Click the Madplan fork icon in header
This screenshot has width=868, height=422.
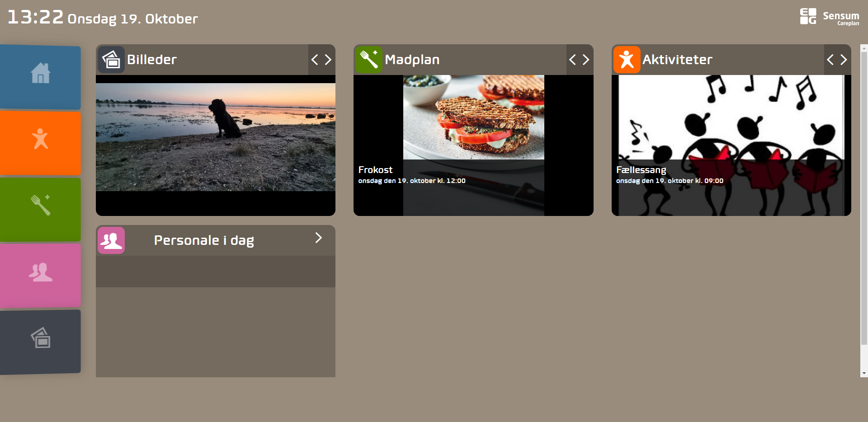(x=369, y=60)
